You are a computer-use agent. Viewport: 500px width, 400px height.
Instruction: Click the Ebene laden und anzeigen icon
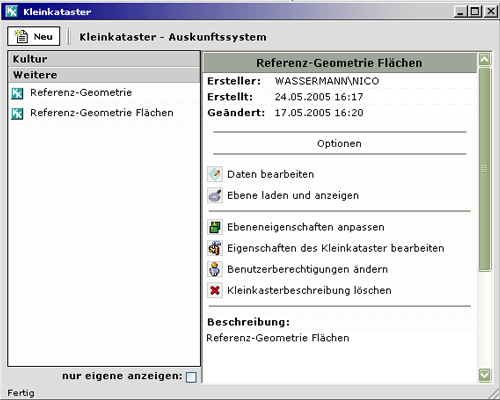coord(215,195)
